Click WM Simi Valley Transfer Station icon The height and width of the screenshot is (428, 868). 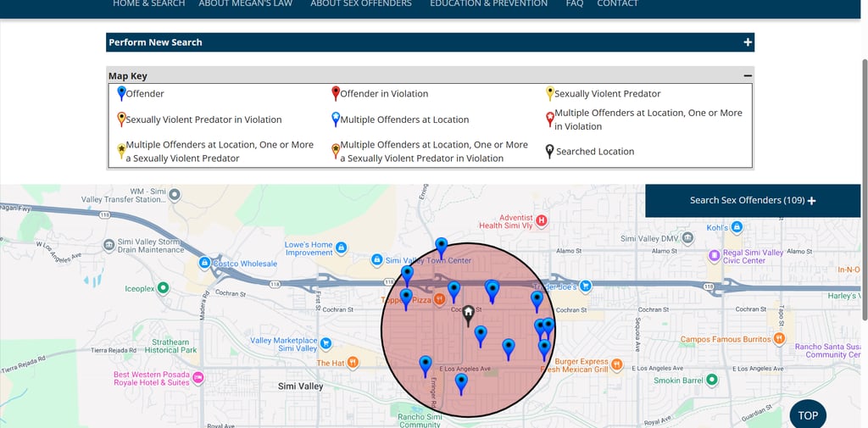(175, 195)
